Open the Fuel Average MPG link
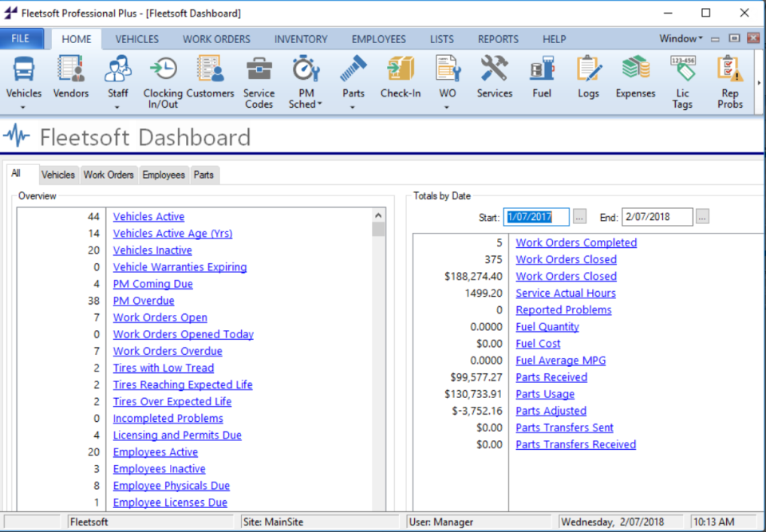The height and width of the screenshot is (532, 766). click(x=560, y=360)
